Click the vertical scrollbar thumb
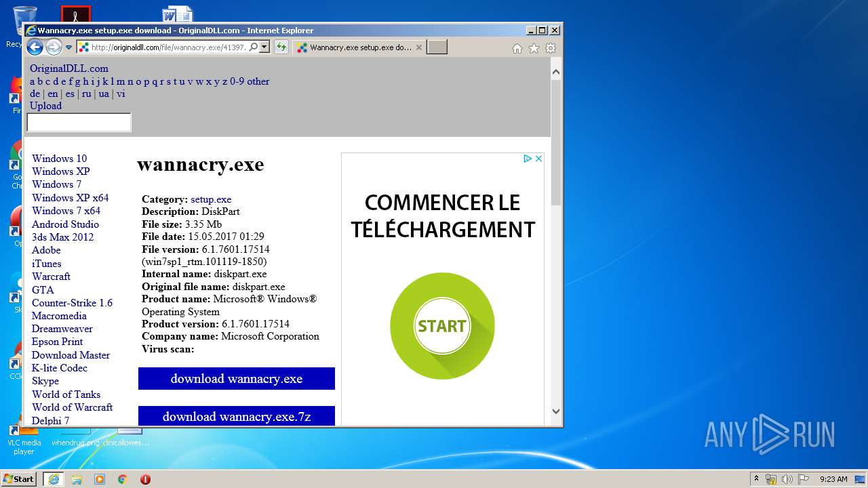868x488 pixels. 556,142
